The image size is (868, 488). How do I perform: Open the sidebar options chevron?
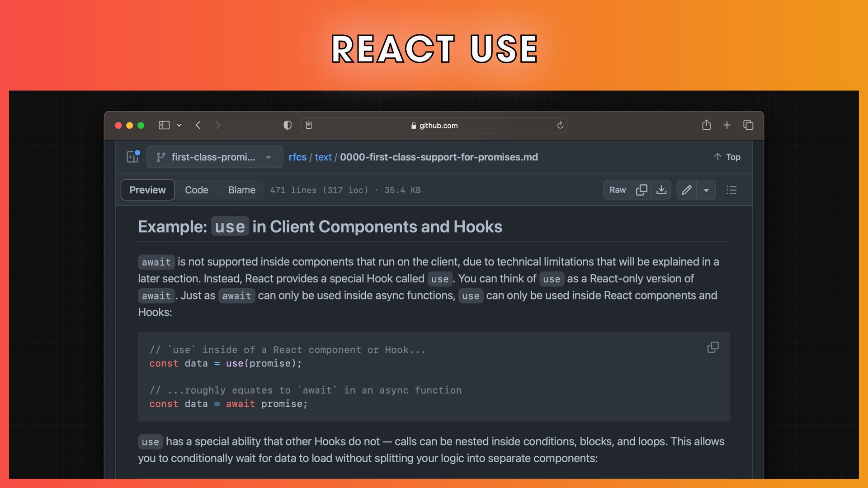[179, 125]
